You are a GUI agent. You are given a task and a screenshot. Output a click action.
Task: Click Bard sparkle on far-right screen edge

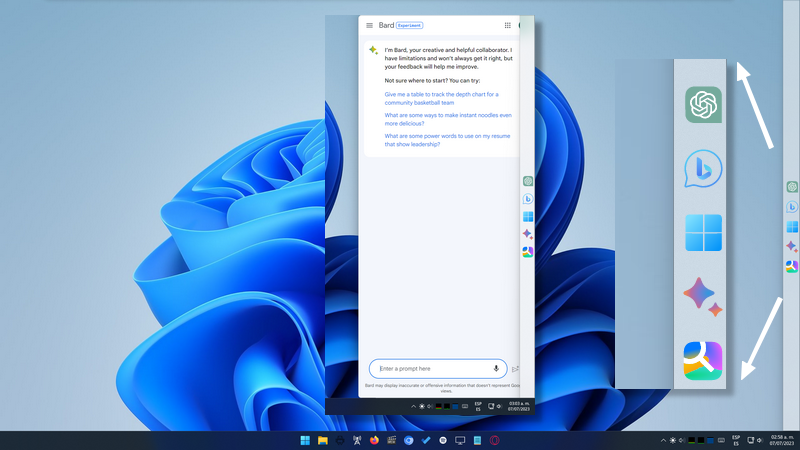(792, 246)
